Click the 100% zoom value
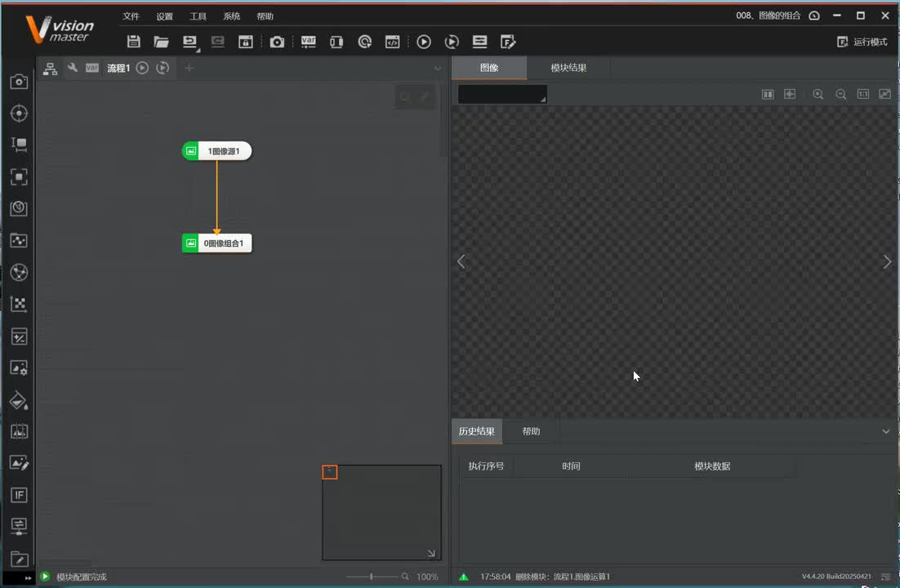The width and height of the screenshot is (900, 588). (427, 577)
